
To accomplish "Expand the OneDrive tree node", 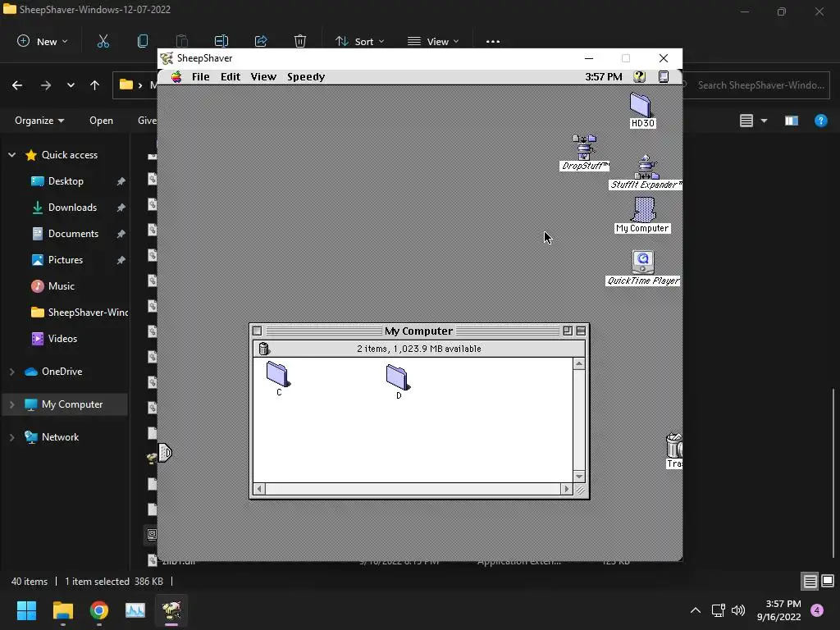I will (11, 372).
